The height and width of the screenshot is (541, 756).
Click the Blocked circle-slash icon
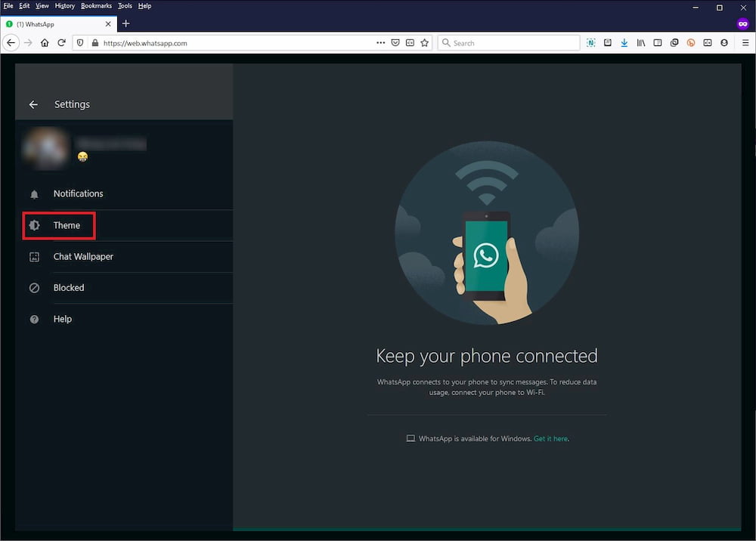click(x=34, y=288)
